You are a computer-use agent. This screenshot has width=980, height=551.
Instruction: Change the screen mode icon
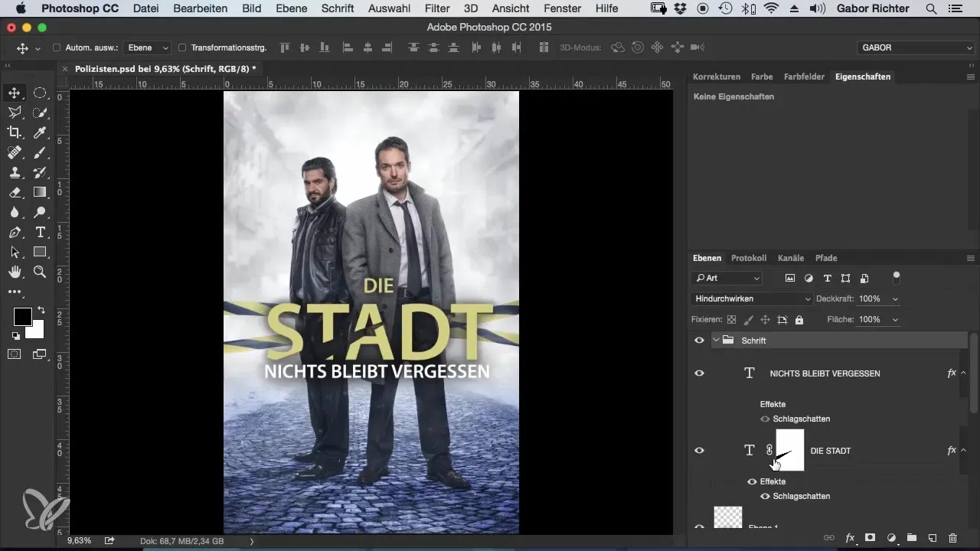[40, 354]
